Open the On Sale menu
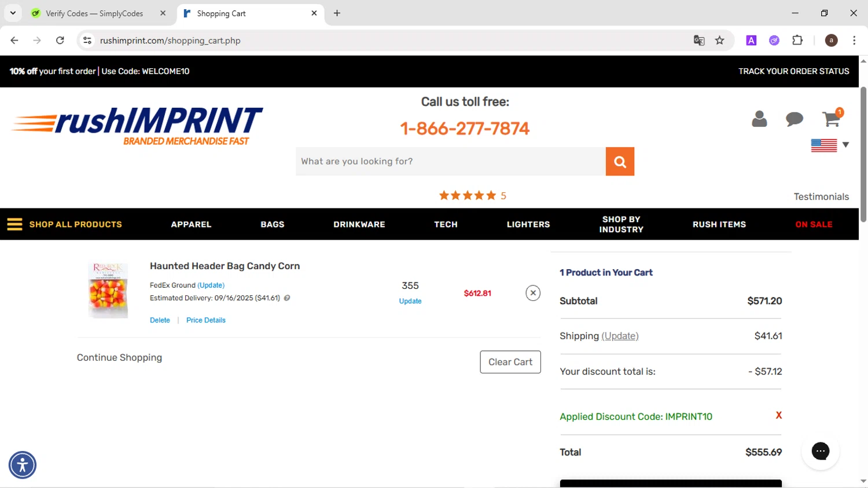The width and height of the screenshot is (868, 488). coord(814,225)
